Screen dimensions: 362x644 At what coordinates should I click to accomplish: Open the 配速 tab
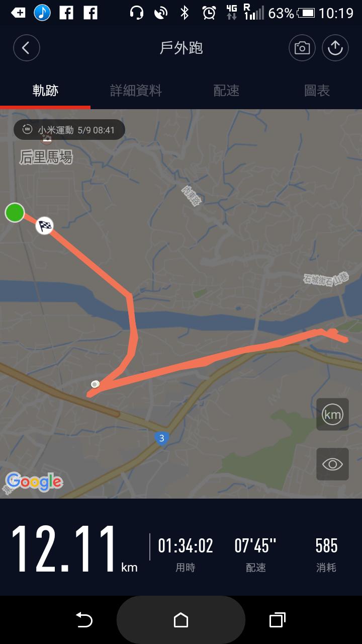226,91
